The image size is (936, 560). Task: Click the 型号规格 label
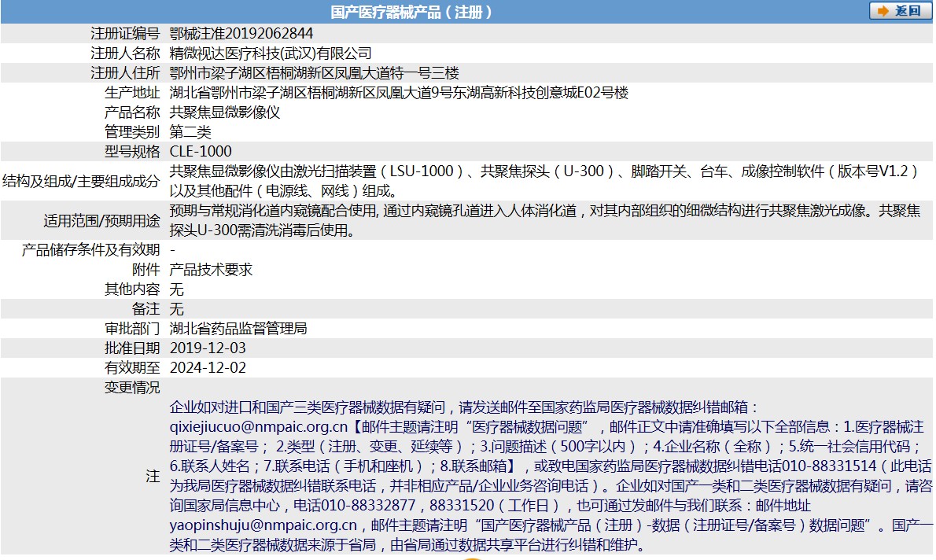click(x=132, y=152)
